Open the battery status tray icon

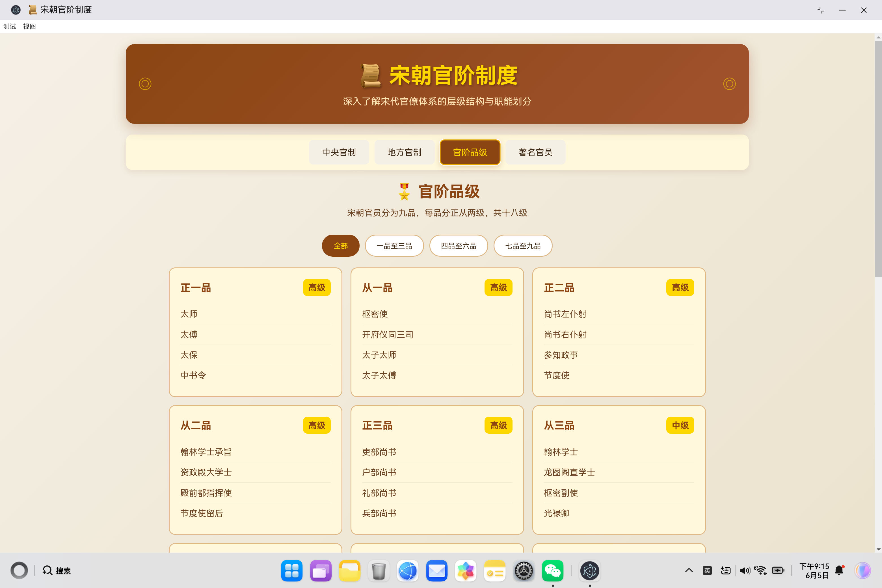point(778,570)
